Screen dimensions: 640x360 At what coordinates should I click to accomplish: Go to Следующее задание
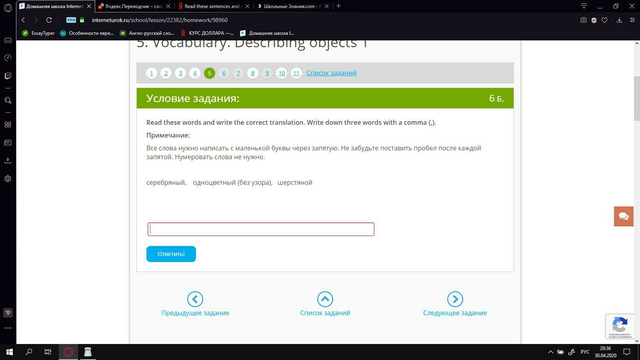click(455, 304)
